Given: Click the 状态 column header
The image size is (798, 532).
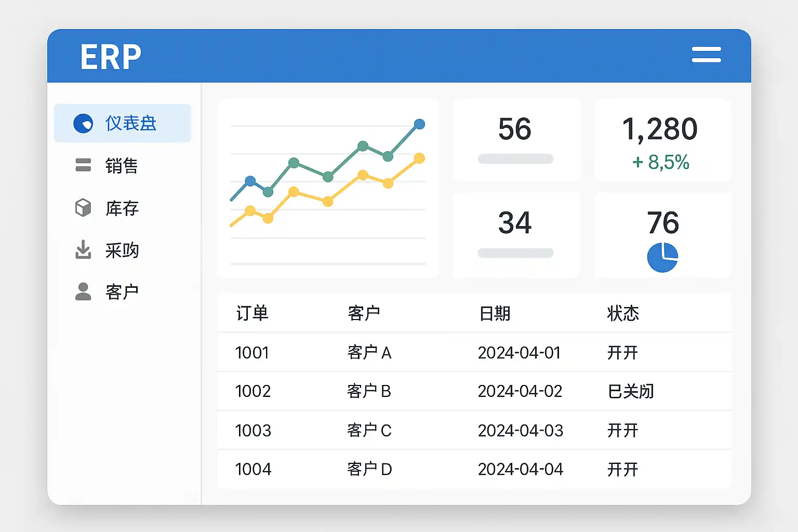Looking at the screenshot, I should click(x=623, y=313).
